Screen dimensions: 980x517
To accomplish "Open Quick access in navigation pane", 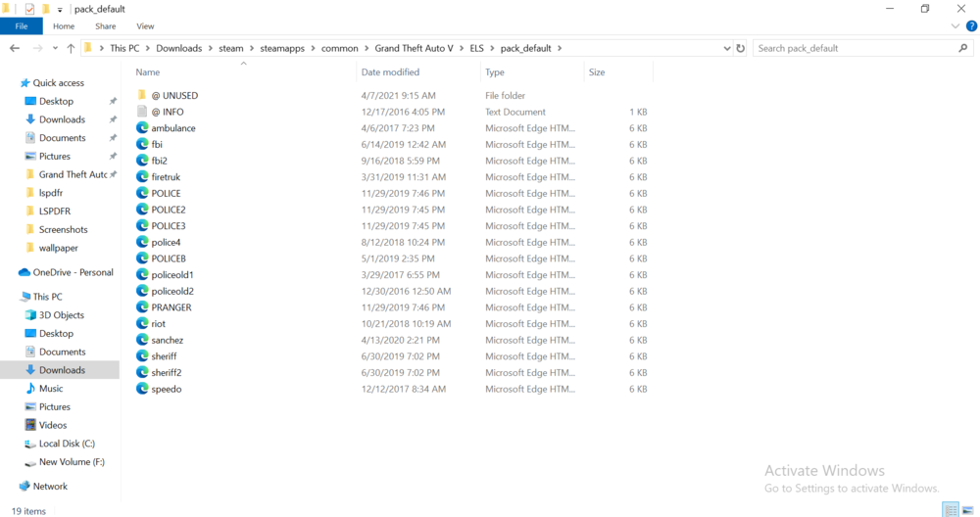I will 52,82.
